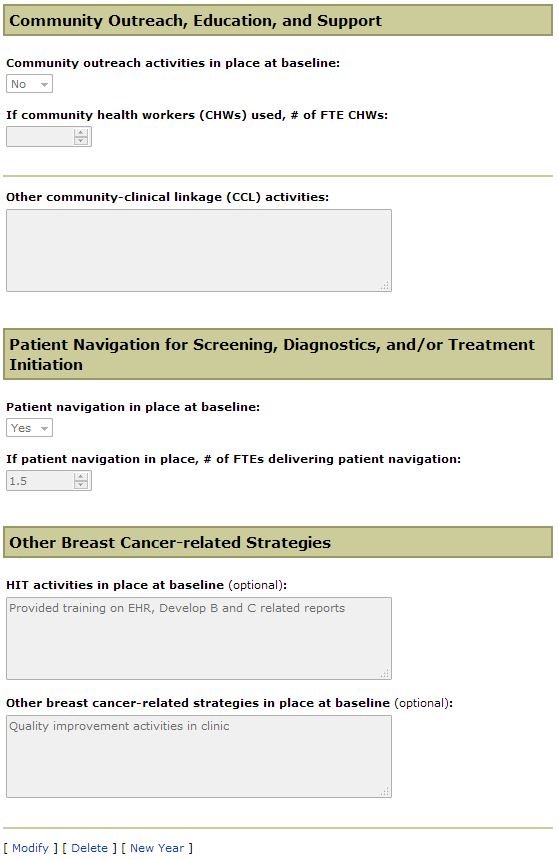Open the Community outreach activities baseline dropdown
558x860 pixels.
30,84
